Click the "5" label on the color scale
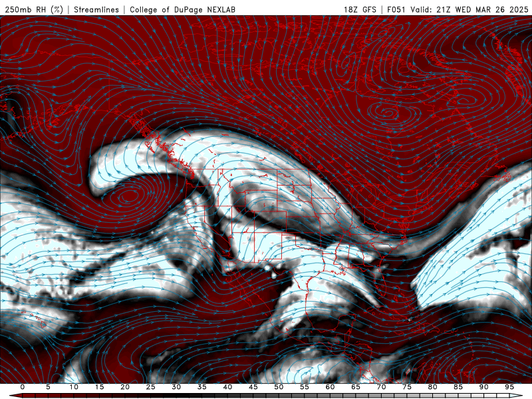 48,387
